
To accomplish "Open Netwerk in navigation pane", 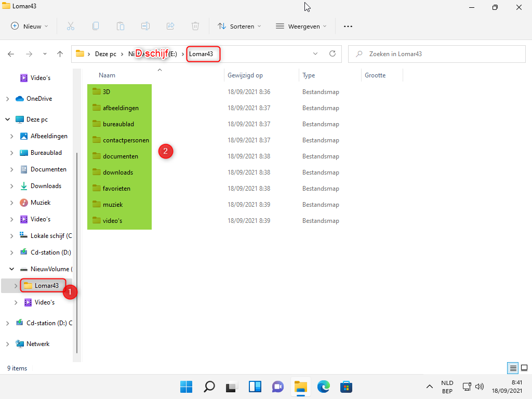I will (33, 344).
